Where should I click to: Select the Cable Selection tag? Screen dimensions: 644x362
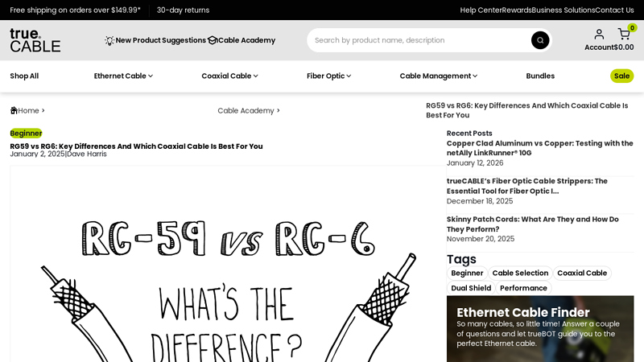coord(520,273)
